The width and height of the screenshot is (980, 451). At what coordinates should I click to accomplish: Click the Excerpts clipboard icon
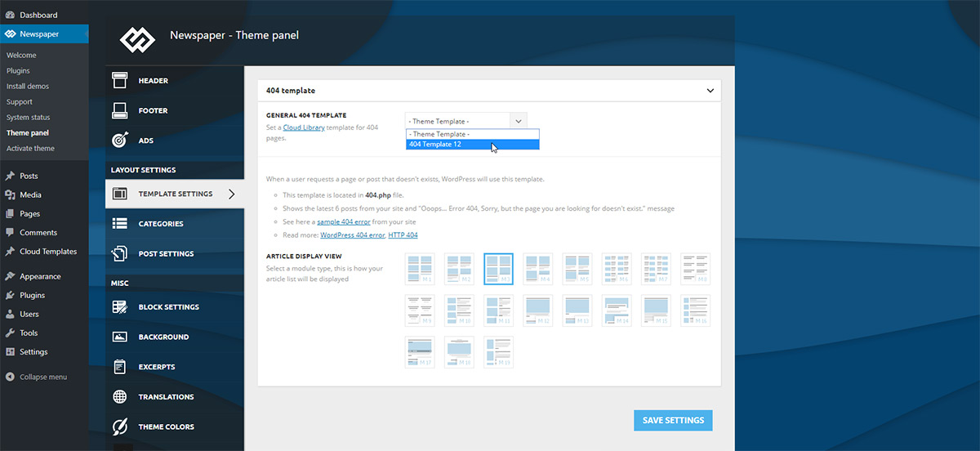point(120,367)
